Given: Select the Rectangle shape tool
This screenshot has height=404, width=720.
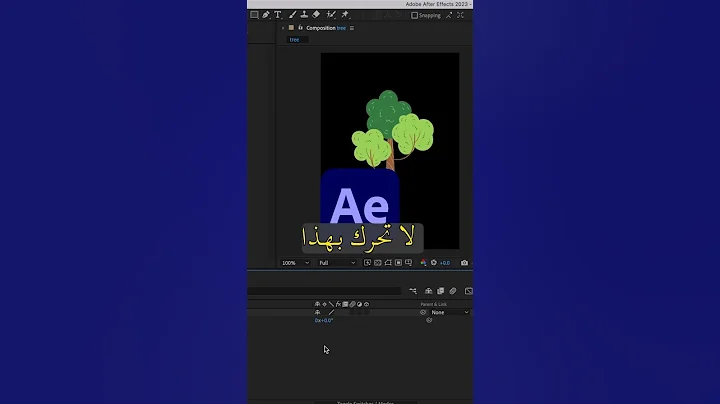Looking at the screenshot, I should pos(254,15).
